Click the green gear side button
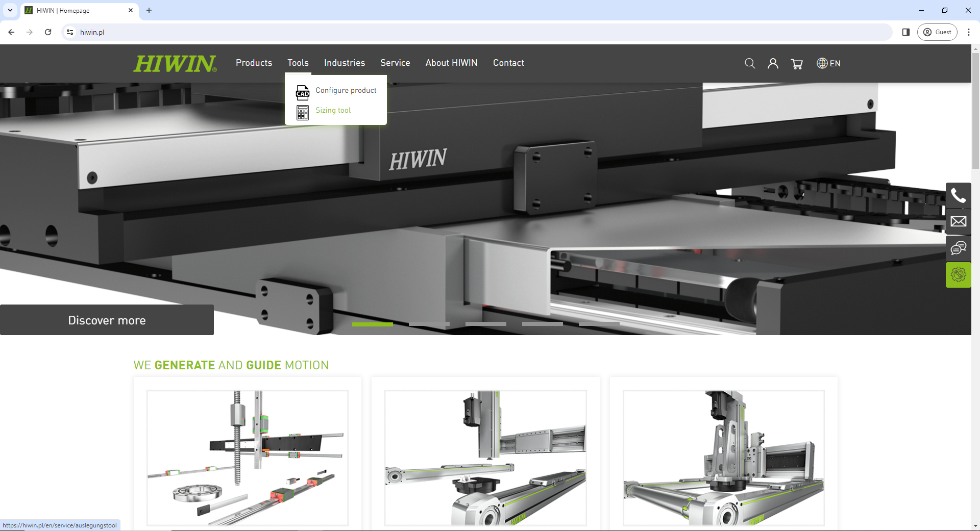980x531 pixels. pyautogui.click(x=958, y=275)
